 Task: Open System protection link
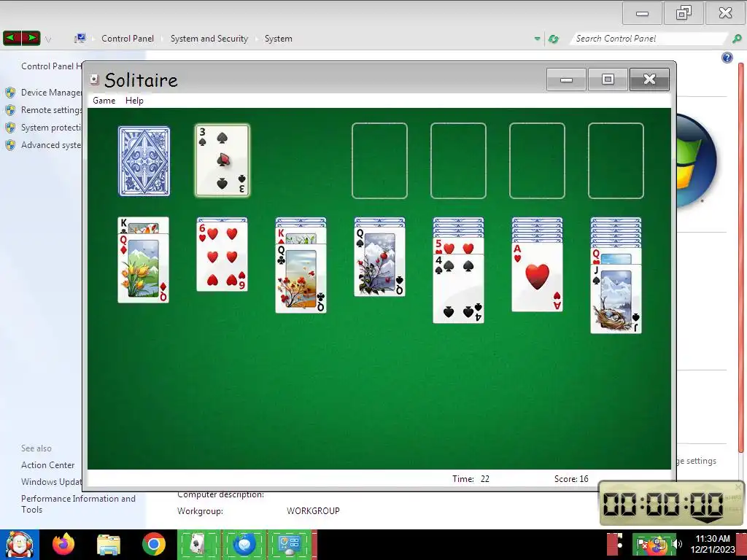coord(52,128)
